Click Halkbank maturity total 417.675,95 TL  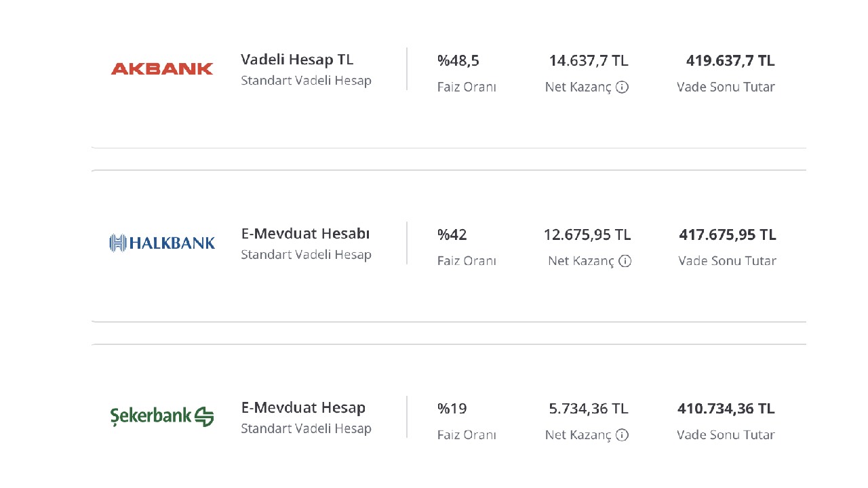pos(728,235)
